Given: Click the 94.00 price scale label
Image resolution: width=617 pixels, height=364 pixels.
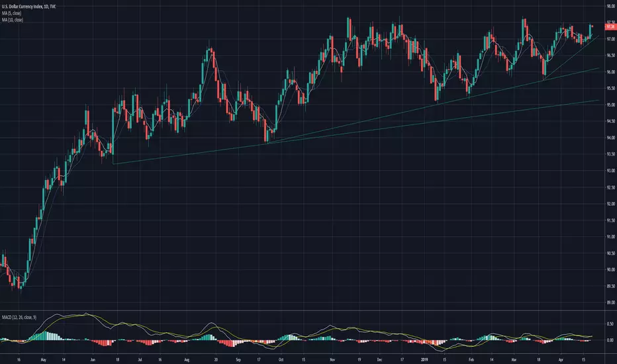Looking at the screenshot, I should pos(611,138).
